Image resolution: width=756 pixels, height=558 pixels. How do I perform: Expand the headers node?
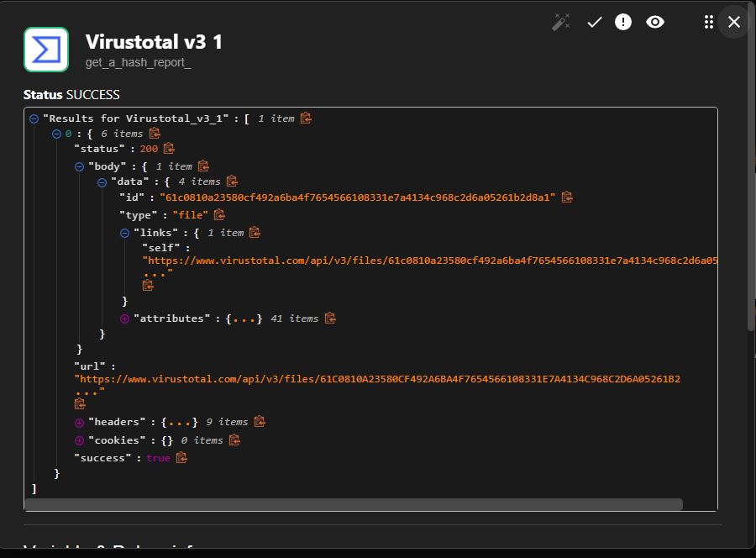pyautogui.click(x=80, y=423)
